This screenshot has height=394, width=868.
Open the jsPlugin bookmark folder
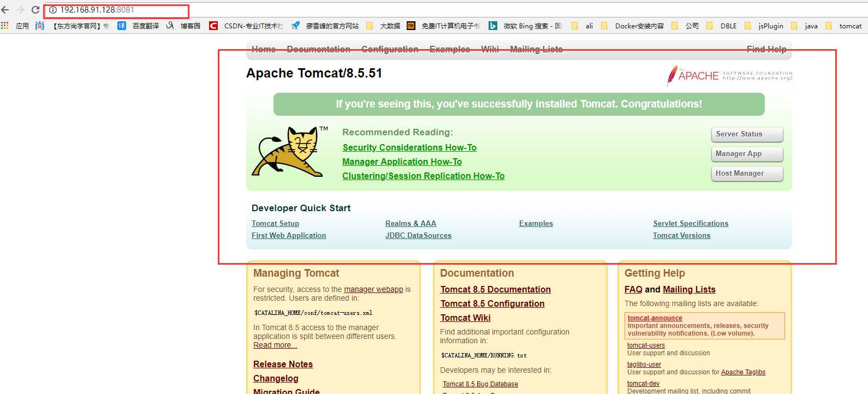tap(764, 26)
